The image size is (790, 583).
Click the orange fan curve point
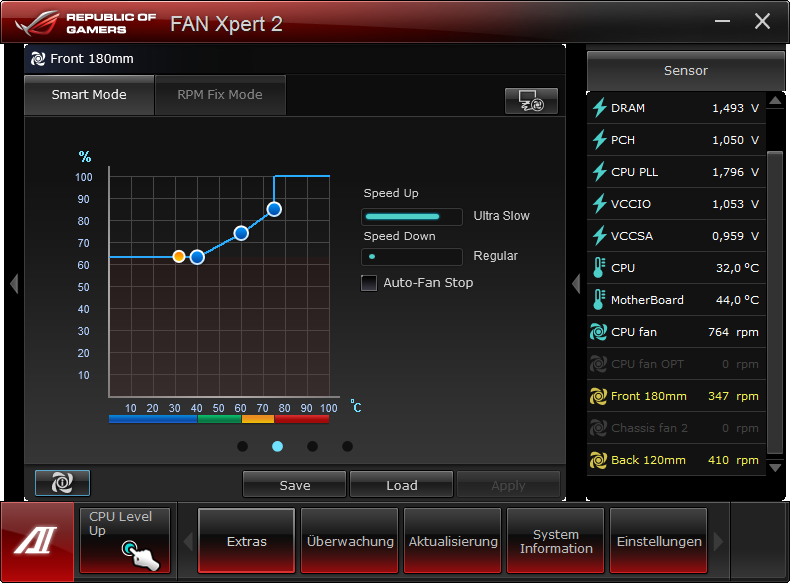(x=178, y=256)
